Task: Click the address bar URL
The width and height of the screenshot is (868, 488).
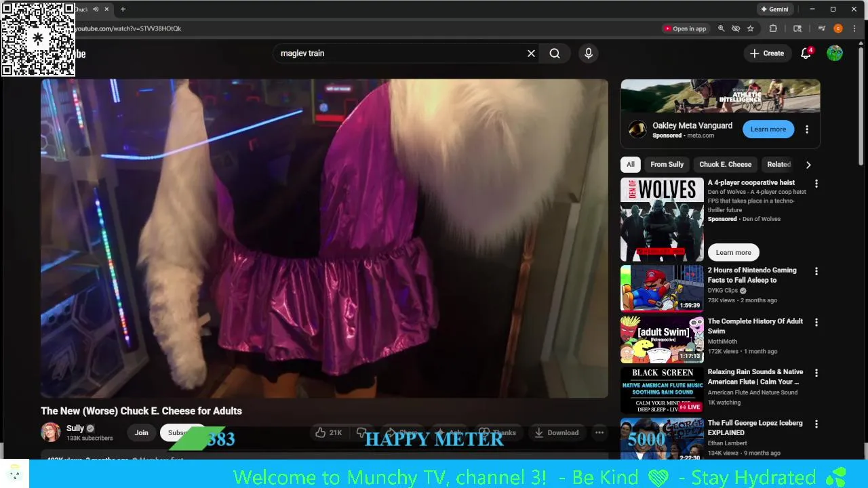Action: 128,28
